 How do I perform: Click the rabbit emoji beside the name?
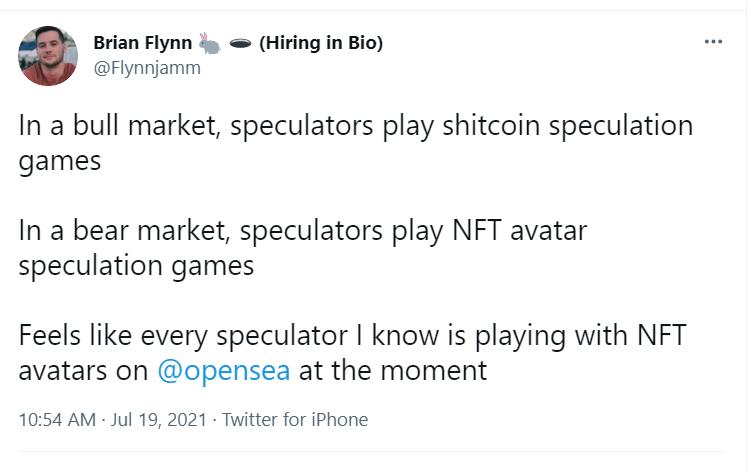[x=210, y=43]
